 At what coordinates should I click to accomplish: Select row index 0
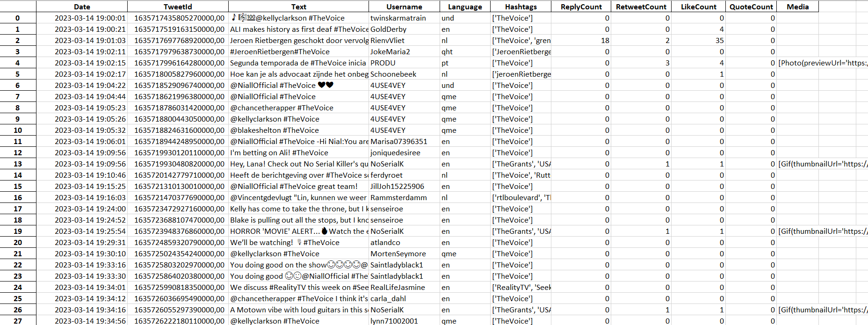coord(18,18)
